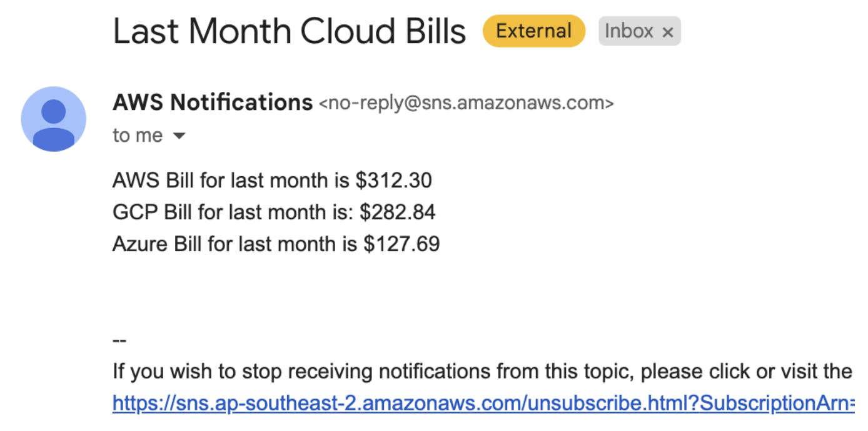
Task: Expand recipient details arrow beside 'to me'
Action: [179, 136]
